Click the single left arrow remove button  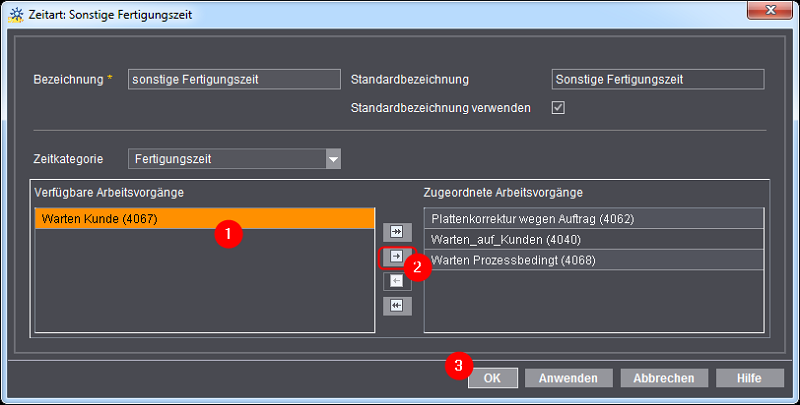(396, 281)
